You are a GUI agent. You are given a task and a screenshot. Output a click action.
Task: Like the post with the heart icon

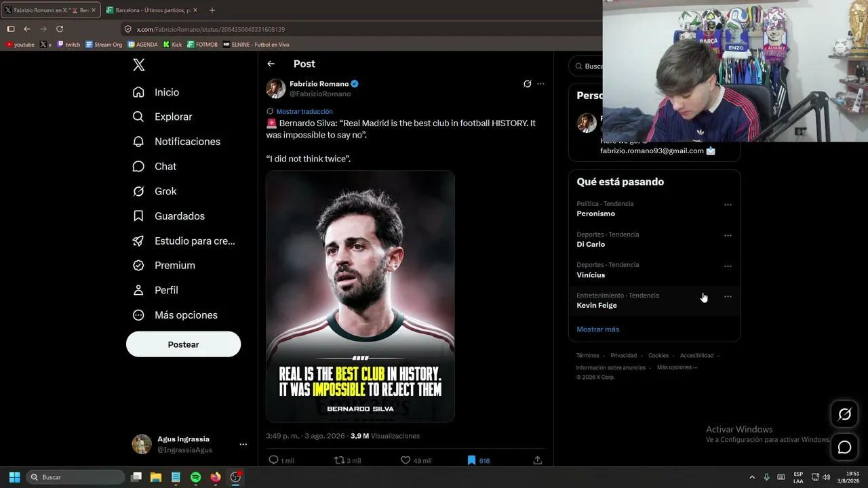(406, 460)
